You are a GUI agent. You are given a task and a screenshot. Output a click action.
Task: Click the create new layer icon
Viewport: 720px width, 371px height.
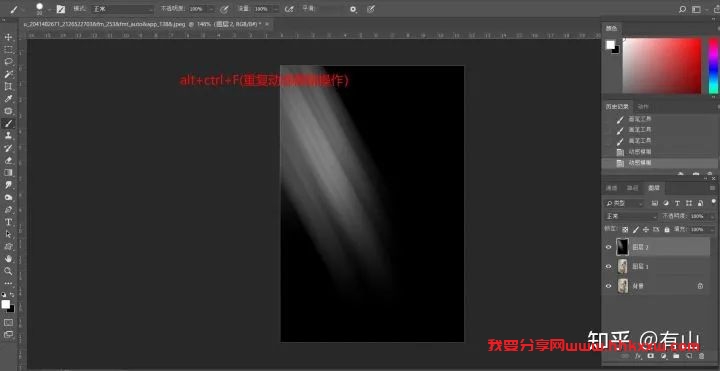pos(689,356)
